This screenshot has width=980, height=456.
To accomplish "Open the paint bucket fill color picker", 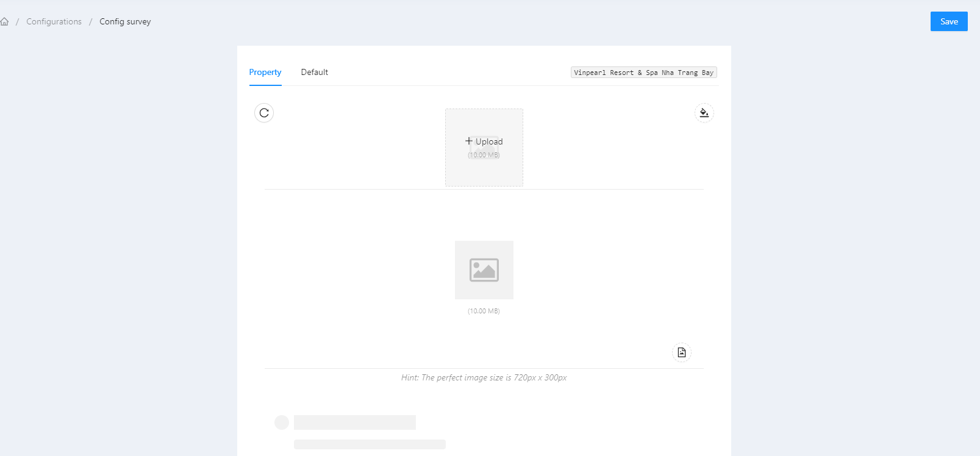I will [704, 113].
